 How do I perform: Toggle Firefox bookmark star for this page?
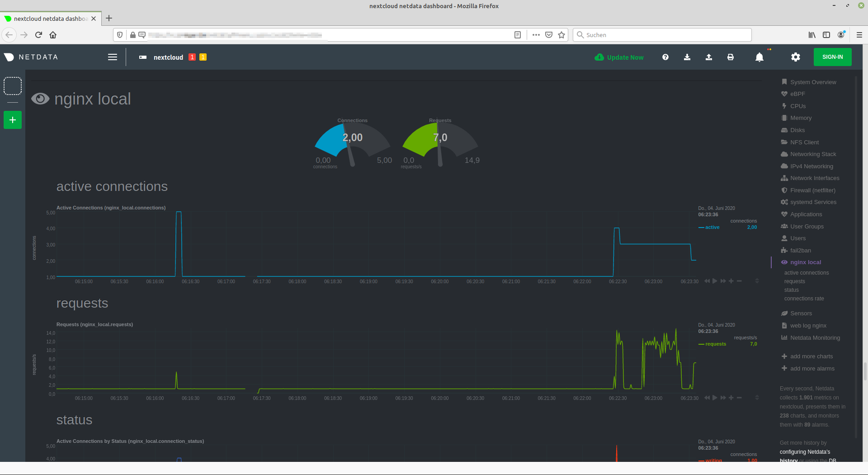pyautogui.click(x=561, y=35)
